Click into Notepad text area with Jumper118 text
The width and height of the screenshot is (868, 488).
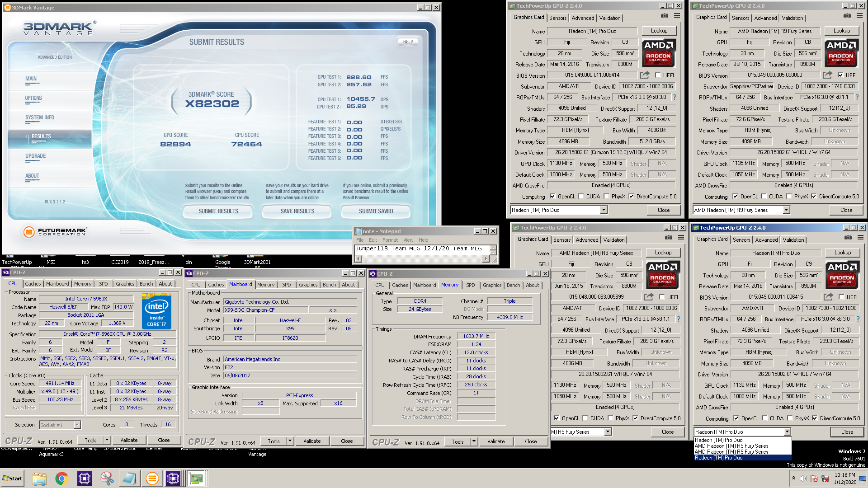coord(422,250)
